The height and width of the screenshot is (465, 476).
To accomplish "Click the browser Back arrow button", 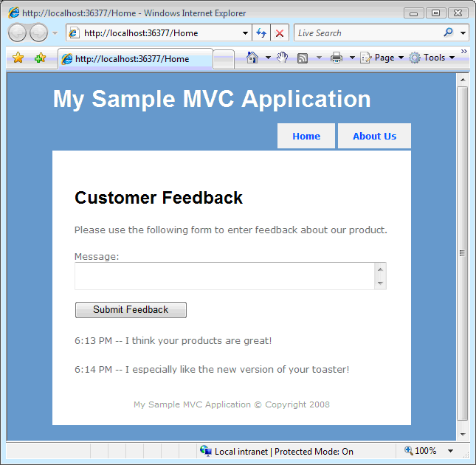I will click(x=17, y=32).
